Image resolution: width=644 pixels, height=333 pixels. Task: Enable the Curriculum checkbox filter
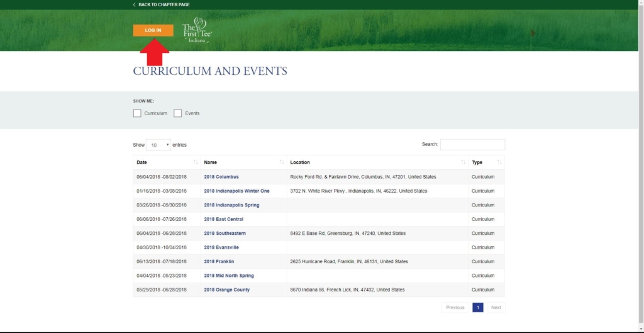click(x=137, y=113)
